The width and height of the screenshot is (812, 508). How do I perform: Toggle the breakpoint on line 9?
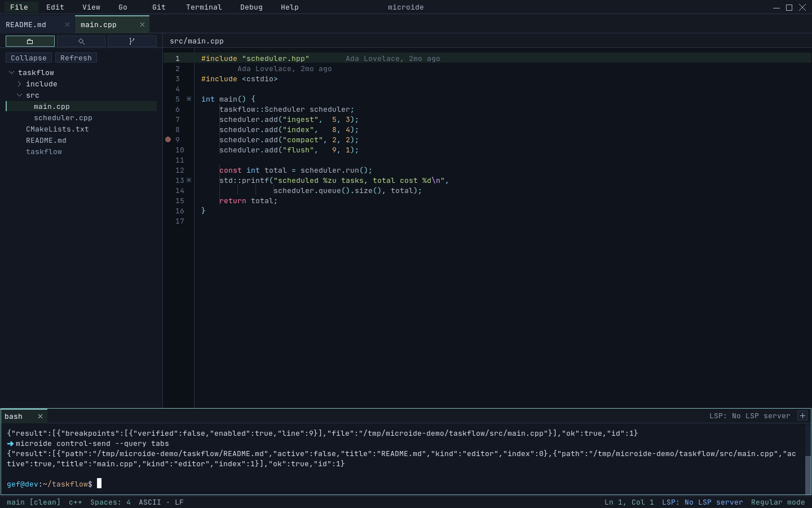click(168, 139)
